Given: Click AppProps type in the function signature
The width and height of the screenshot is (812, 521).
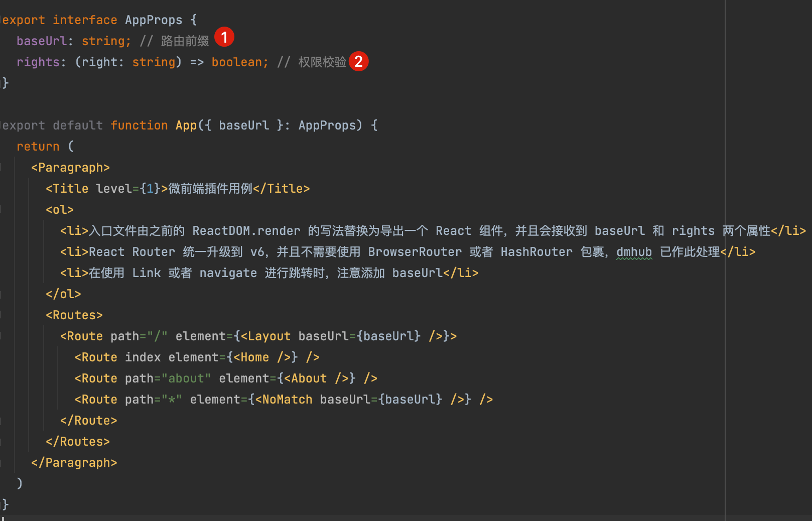Looking at the screenshot, I should pyautogui.click(x=327, y=125).
